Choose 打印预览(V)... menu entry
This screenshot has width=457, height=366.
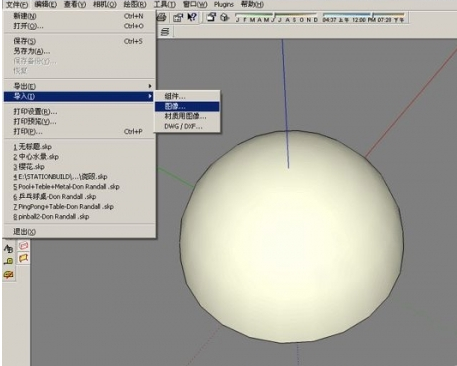tap(79, 122)
